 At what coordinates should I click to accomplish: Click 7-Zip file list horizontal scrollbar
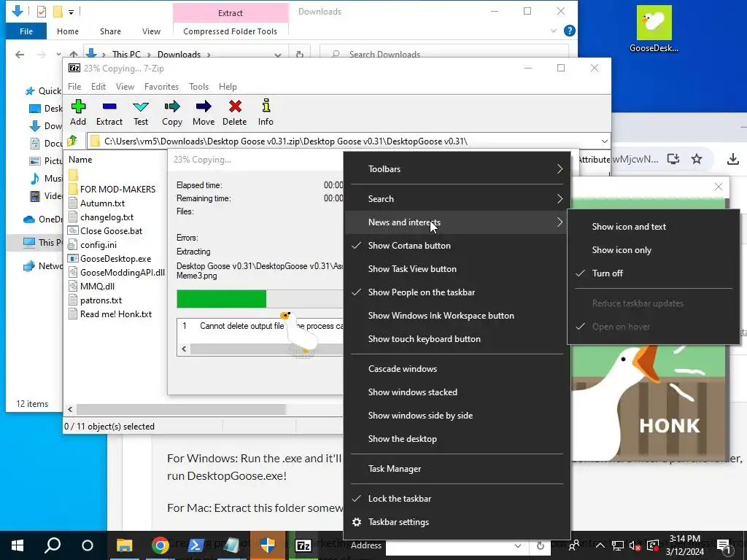pyautogui.click(x=181, y=409)
